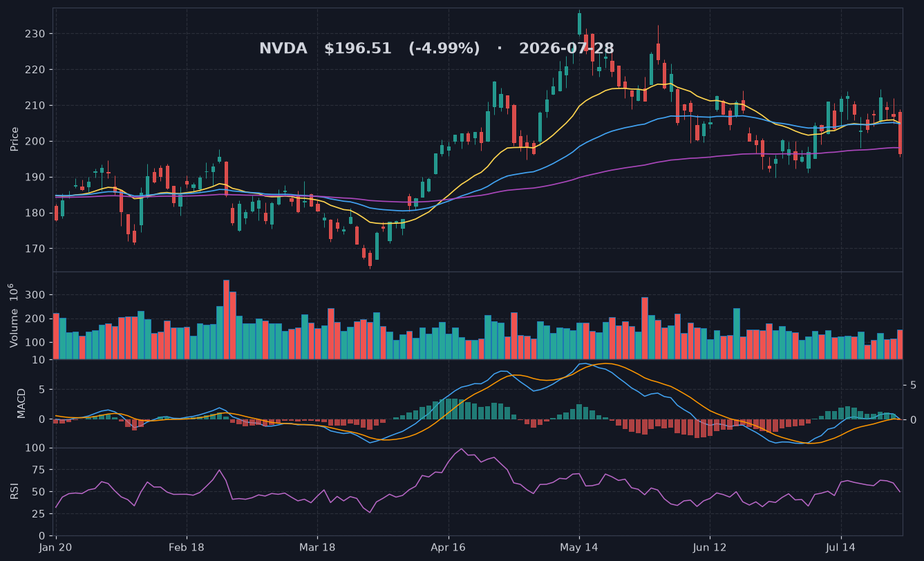Click the final large red candlestick
This screenshot has width=924, height=561.
pos(900,133)
